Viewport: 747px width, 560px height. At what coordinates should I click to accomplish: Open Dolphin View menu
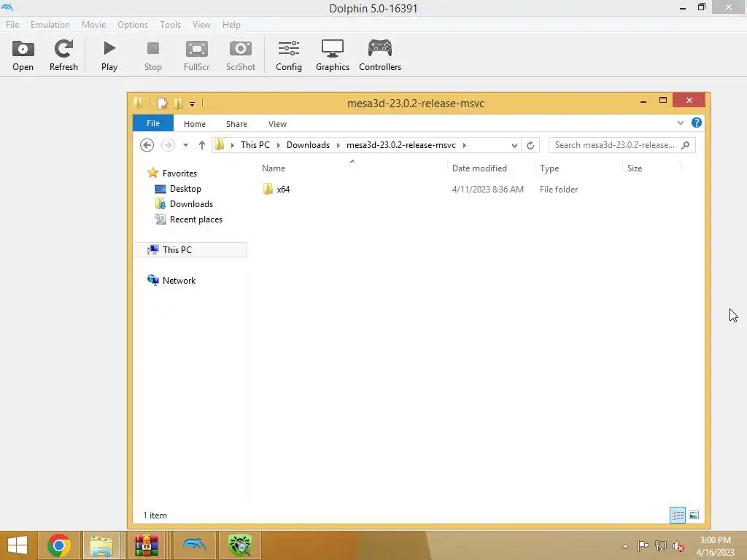(201, 24)
